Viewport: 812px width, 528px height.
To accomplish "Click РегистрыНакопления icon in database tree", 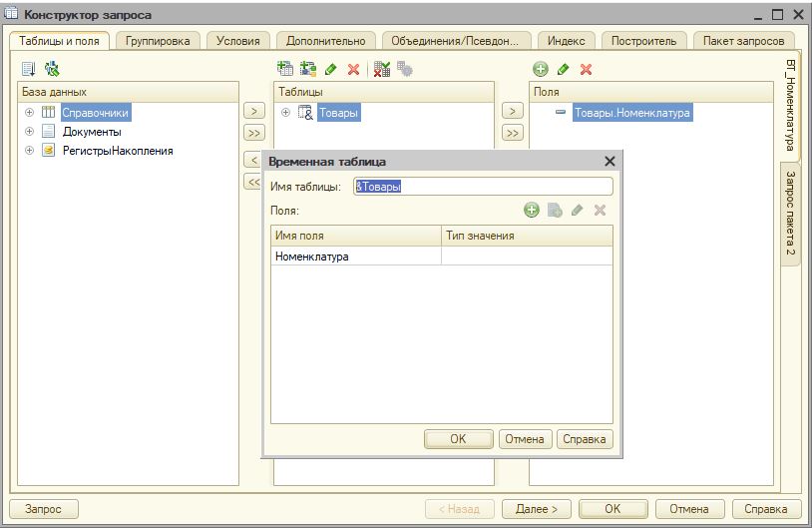I will coord(48,151).
